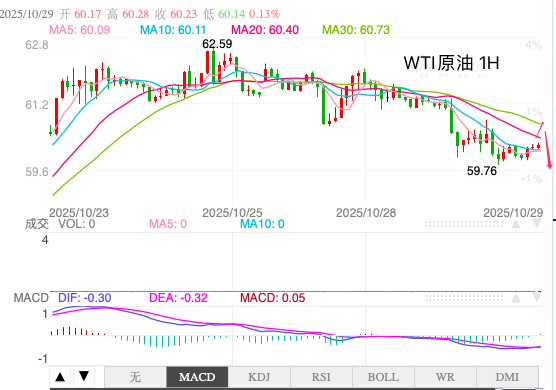Viewport: 556px width, 390px height.
Task: Click the DEA: -0.32 value
Action: pyautogui.click(x=178, y=298)
